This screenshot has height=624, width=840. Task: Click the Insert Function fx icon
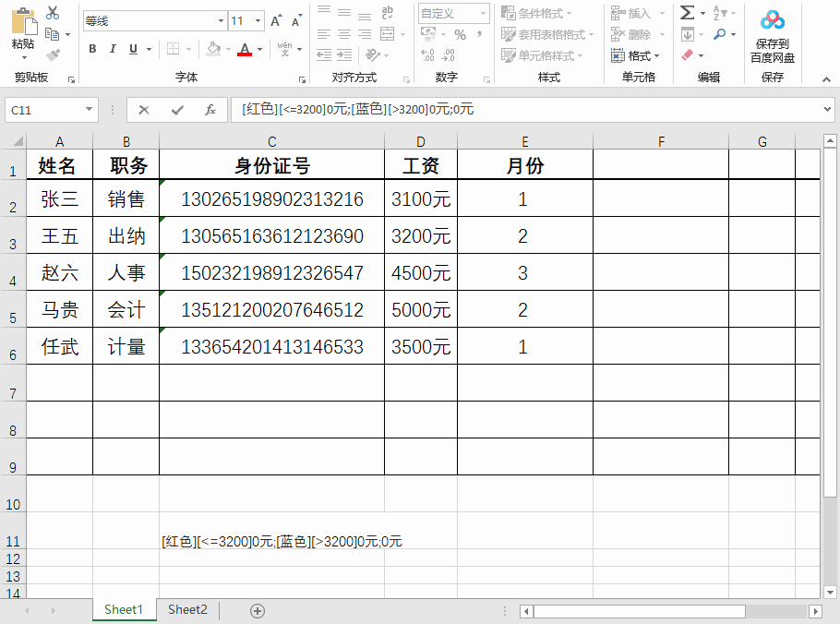[210, 110]
